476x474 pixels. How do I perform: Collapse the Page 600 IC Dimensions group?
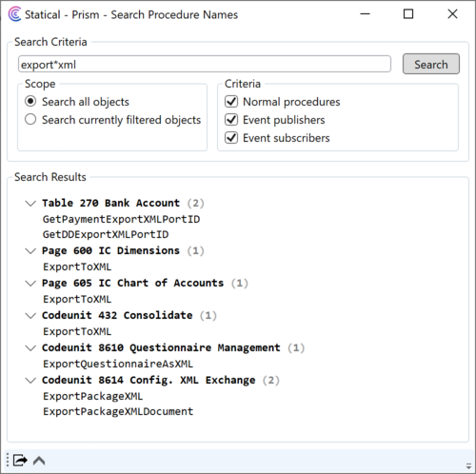(x=30, y=251)
